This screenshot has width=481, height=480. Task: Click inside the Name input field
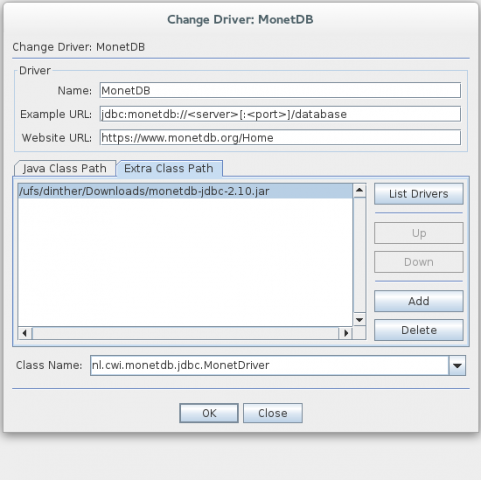[x=280, y=90]
